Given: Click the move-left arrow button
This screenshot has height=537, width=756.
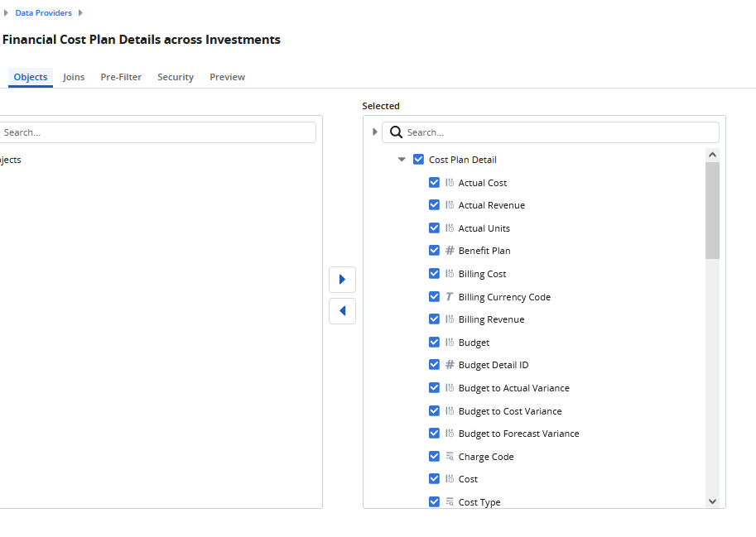Looking at the screenshot, I should click(342, 311).
